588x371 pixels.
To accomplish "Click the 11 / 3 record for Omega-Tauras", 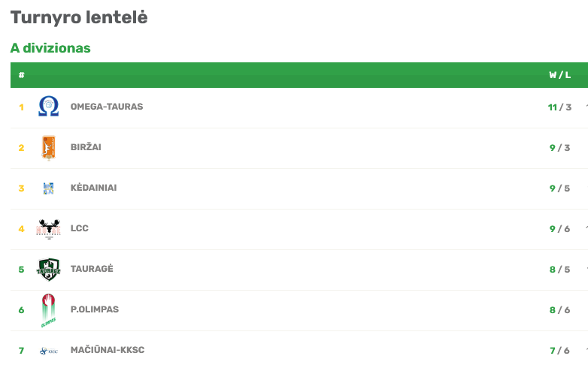I will [559, 107].
